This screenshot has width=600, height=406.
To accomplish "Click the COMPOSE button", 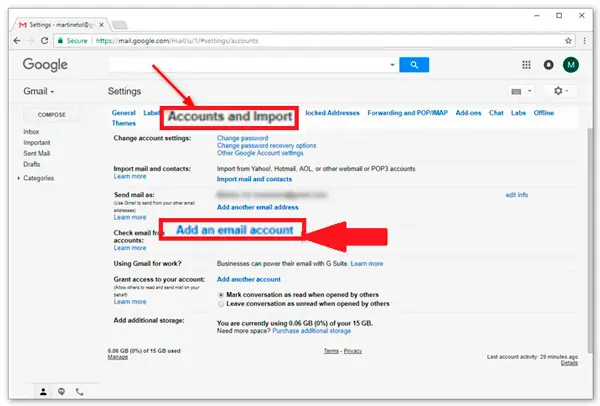I will [x=52, y=115].
